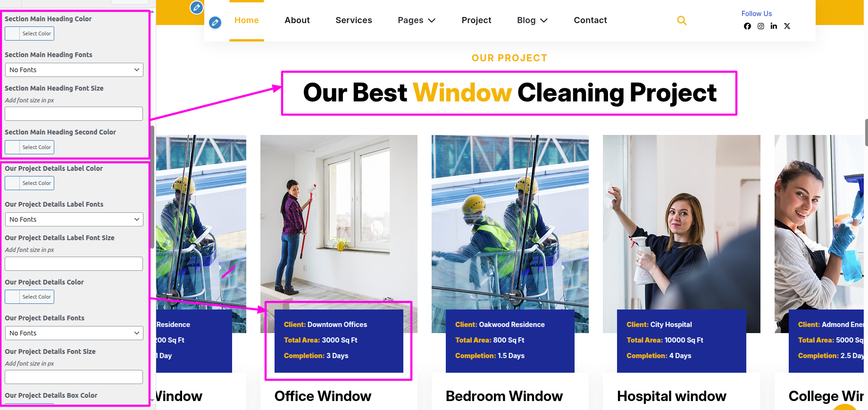Click the edit pencil shortcut on yellow bar

click(x=197, y=8)
